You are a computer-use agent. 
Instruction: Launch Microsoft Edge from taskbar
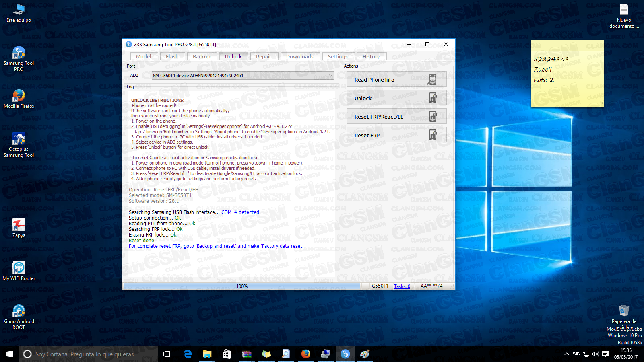pos(188,354)
